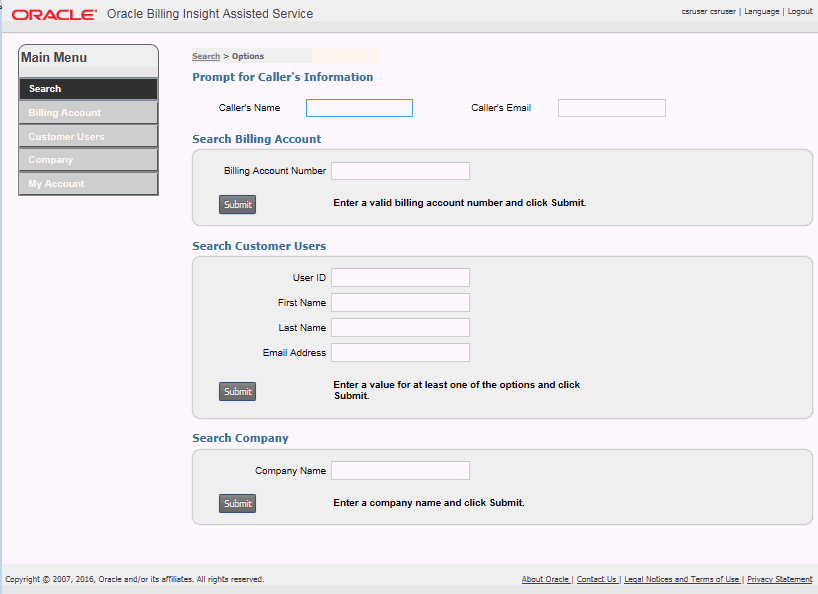Open Company menu item
This screenshot has width=818, height=594.
click(88, 160)
